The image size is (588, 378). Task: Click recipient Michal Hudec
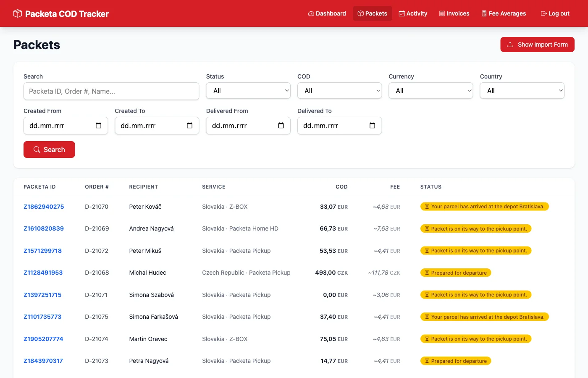tap(147, 273)
